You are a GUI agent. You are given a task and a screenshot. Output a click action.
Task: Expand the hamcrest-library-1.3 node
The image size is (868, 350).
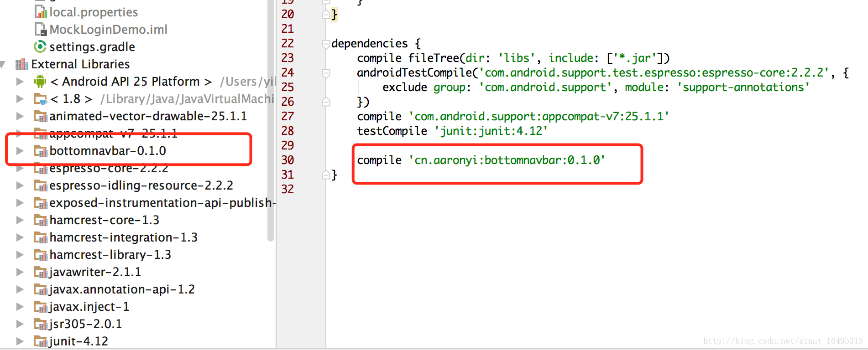(x=20, y=255)
